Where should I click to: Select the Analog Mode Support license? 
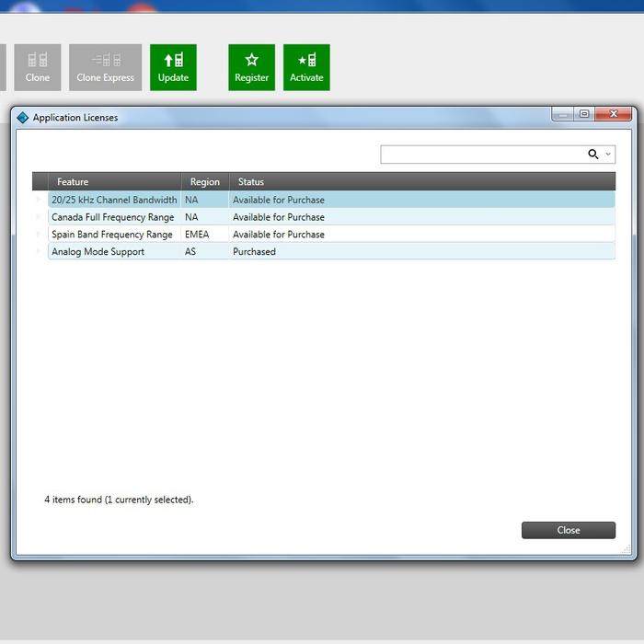(x=98, y=252)
